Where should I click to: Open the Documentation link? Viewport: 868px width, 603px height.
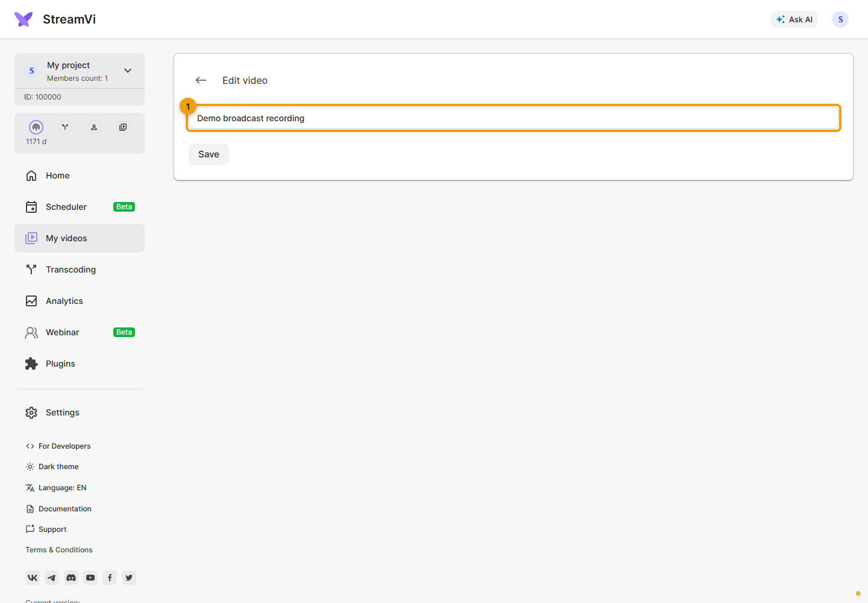[58, 509]
